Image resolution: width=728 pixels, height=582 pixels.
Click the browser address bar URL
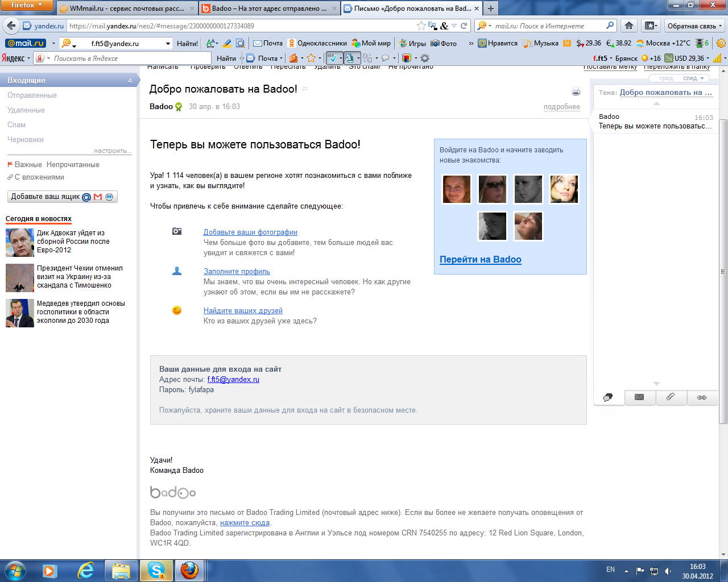(x=242, y=26)
